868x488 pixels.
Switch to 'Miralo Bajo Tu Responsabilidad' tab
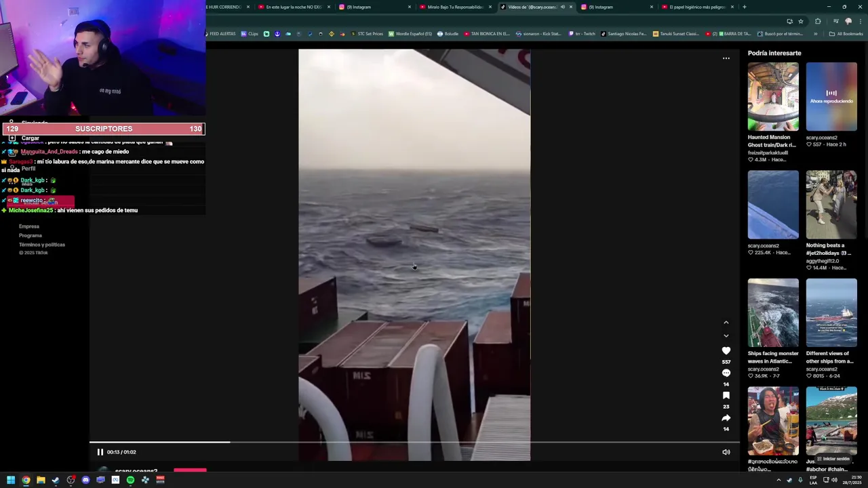coord(455,7)
